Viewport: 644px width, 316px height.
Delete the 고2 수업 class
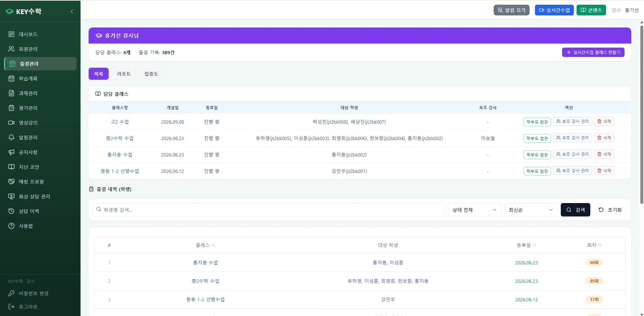604,121
